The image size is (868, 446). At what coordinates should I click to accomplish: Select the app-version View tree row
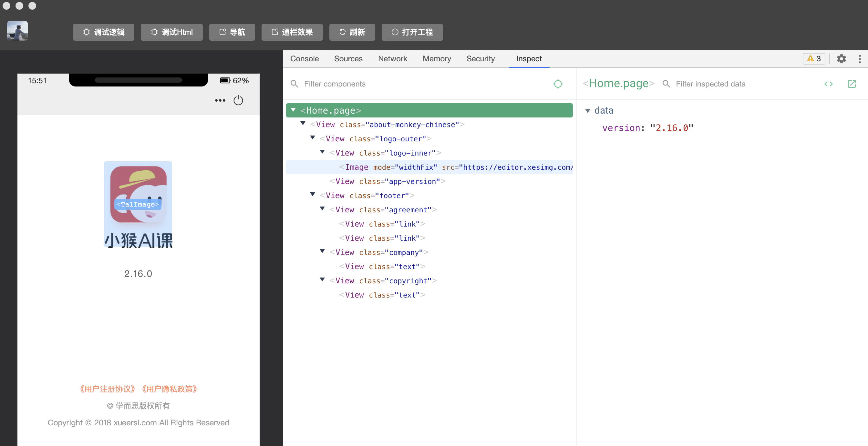tap(429, 181)
